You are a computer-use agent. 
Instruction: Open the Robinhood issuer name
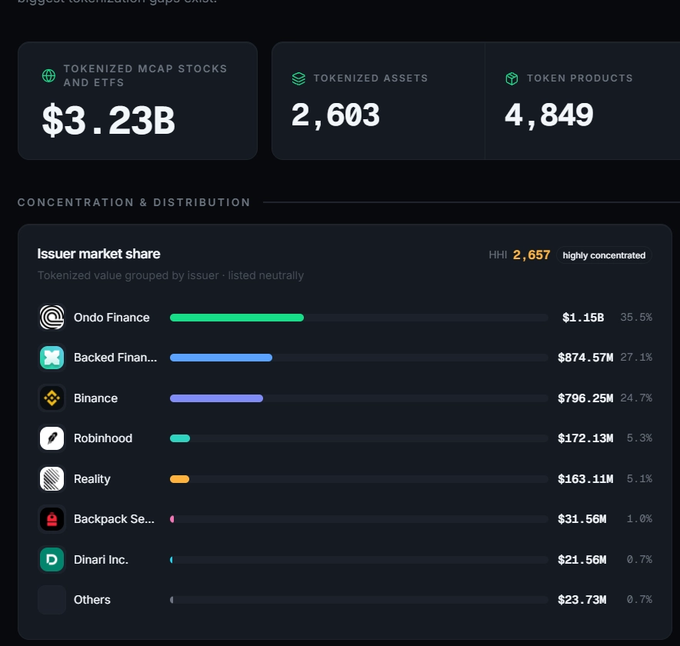click(103, 438)
